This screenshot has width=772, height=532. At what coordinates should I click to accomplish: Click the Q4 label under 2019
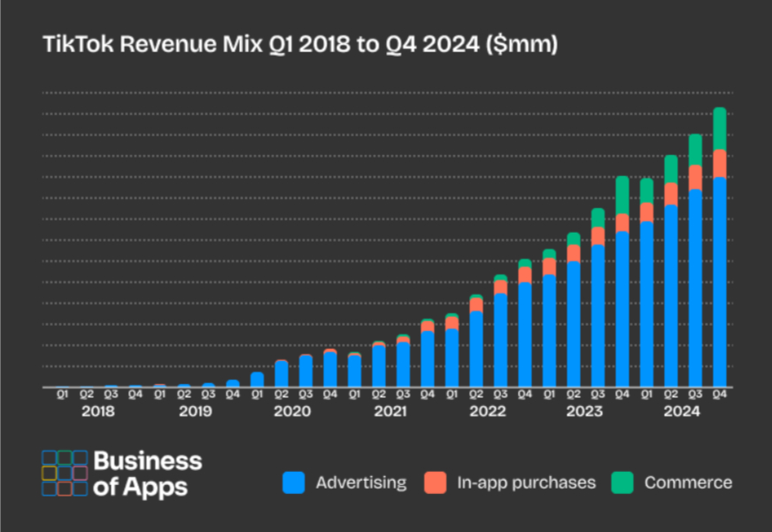[233, 394]
